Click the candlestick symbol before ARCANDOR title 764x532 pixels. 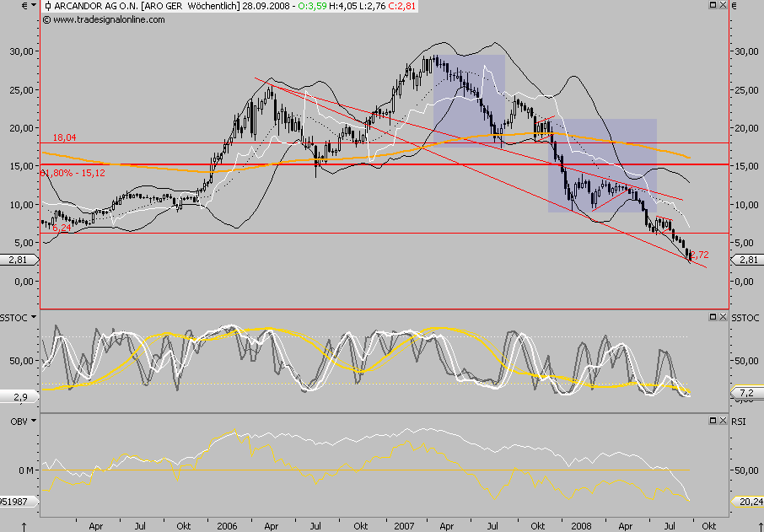pos(47,6)
